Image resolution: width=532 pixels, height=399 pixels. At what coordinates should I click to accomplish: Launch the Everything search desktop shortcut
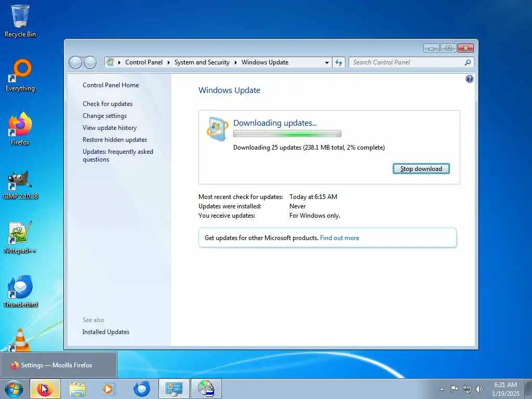[x=20, y=75]
